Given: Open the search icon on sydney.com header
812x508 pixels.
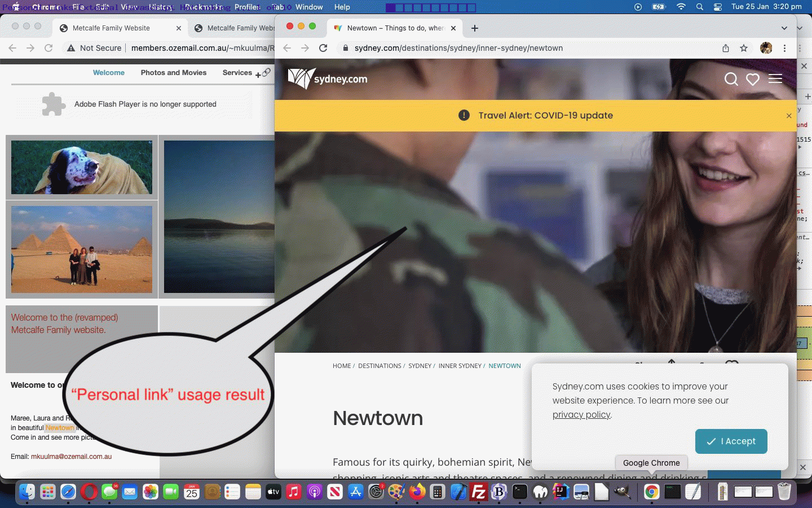Looking at the screenshot, I should (x=731, y=79).
